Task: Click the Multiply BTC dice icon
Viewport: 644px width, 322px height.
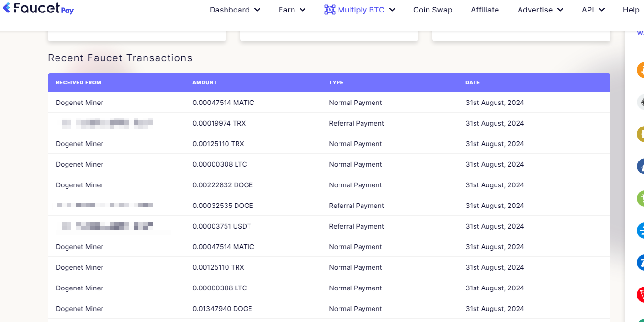Action: 330,10
